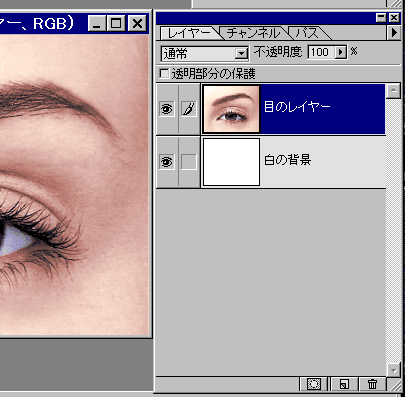The width and height of the screenshot is (405, 397).
Task: Close the RGB image window
Action: click(137, 23)
